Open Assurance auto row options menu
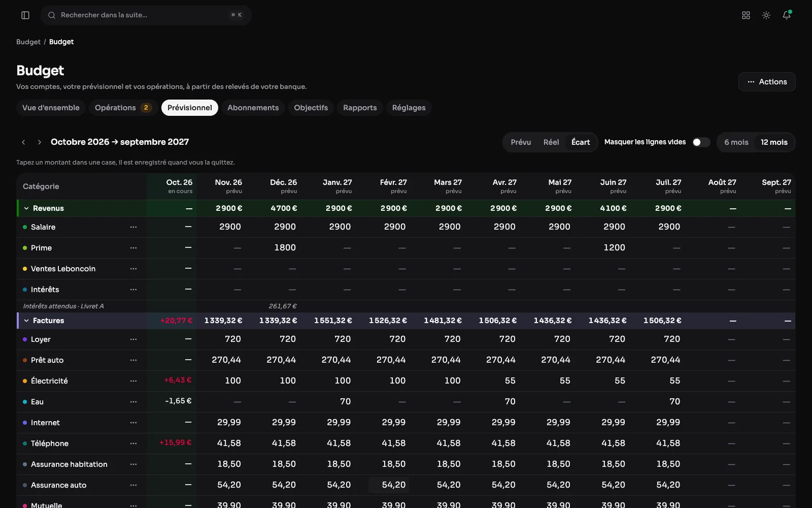812x508 pixels. [x=133, y=485]
